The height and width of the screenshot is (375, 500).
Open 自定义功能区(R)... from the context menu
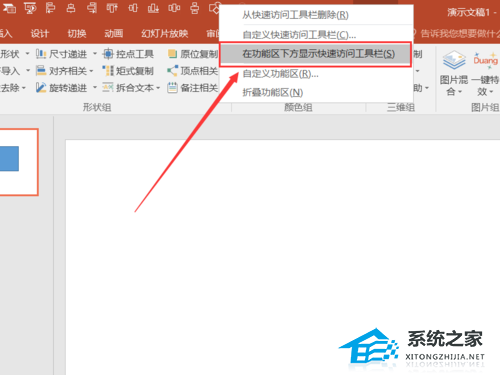(316, 74)
